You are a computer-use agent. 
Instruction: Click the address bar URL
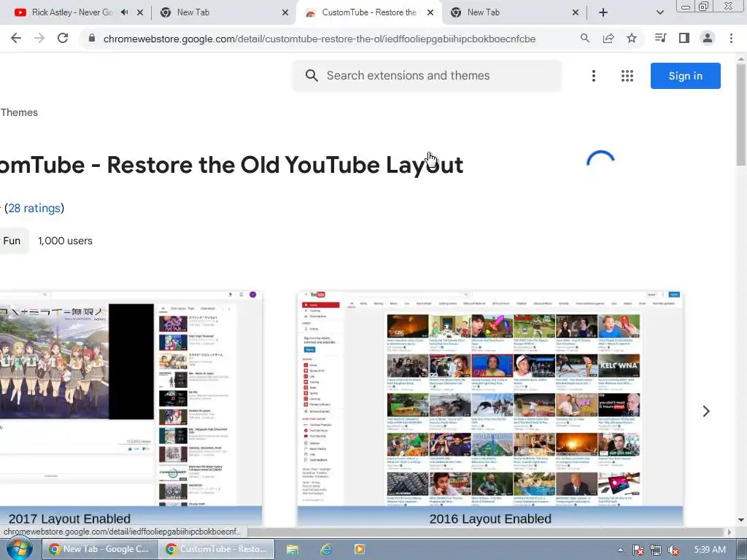(320, 39)
